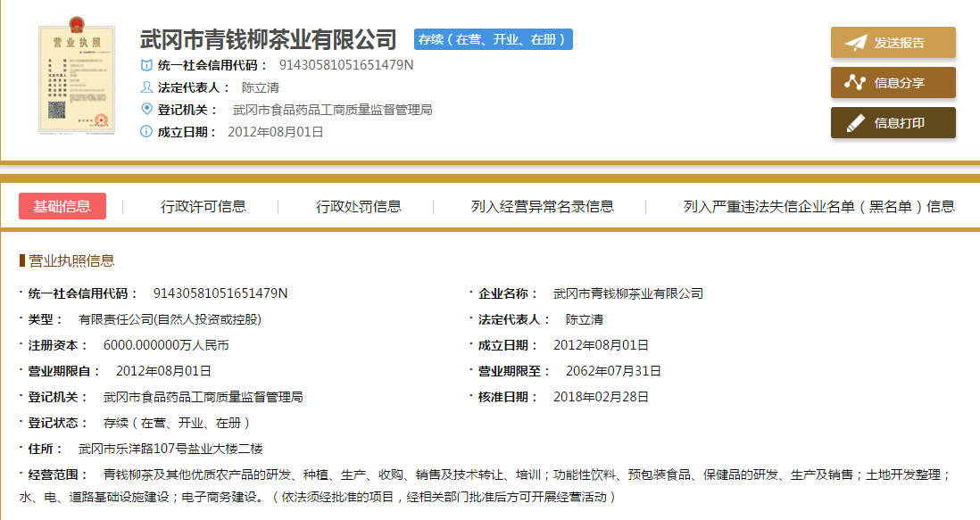Open the 列入严重违法失信企业名单（黑名单）信息 tab
This screenshot has height=520, width=980.
(x=818, y=206)
